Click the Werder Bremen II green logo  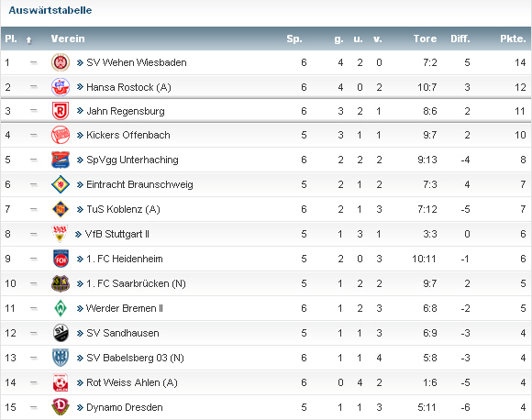pyautogui.click(x=61, y=308)
